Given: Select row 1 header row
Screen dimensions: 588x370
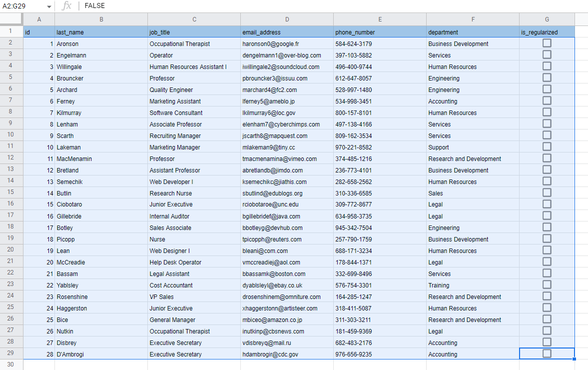Looking at the screenshot, I should tap(11, 31).
